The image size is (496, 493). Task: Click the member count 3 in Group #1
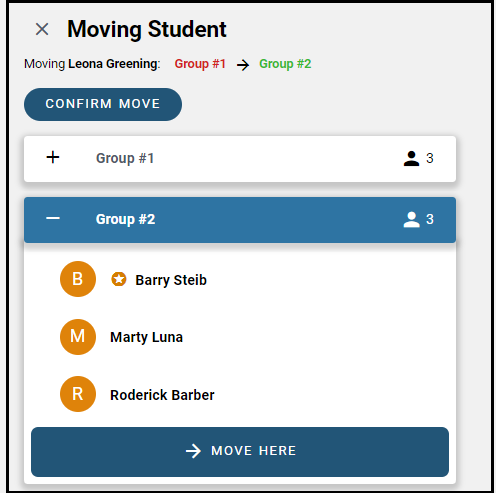coord(430,158)
